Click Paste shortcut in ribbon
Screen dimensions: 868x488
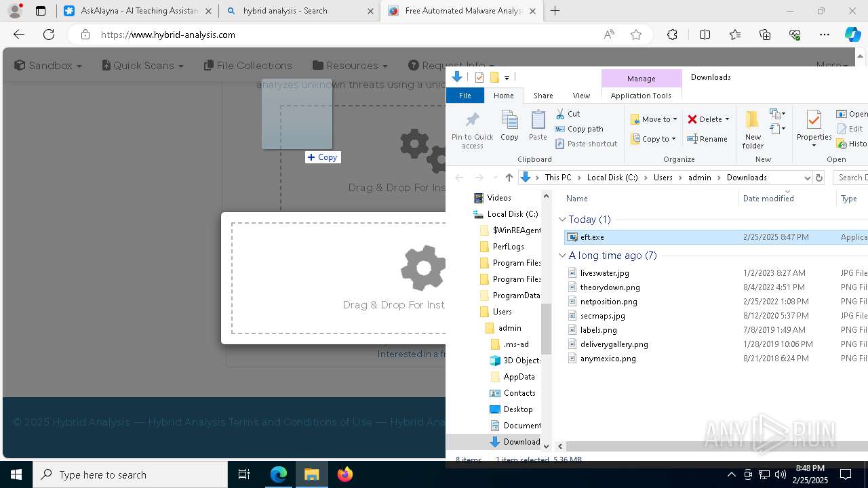click(x=587, y=144)
